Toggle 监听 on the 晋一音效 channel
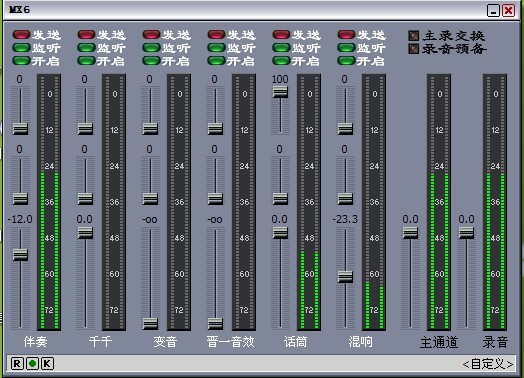Viewport: 524px width, 378px height. [x=217, y=48]
